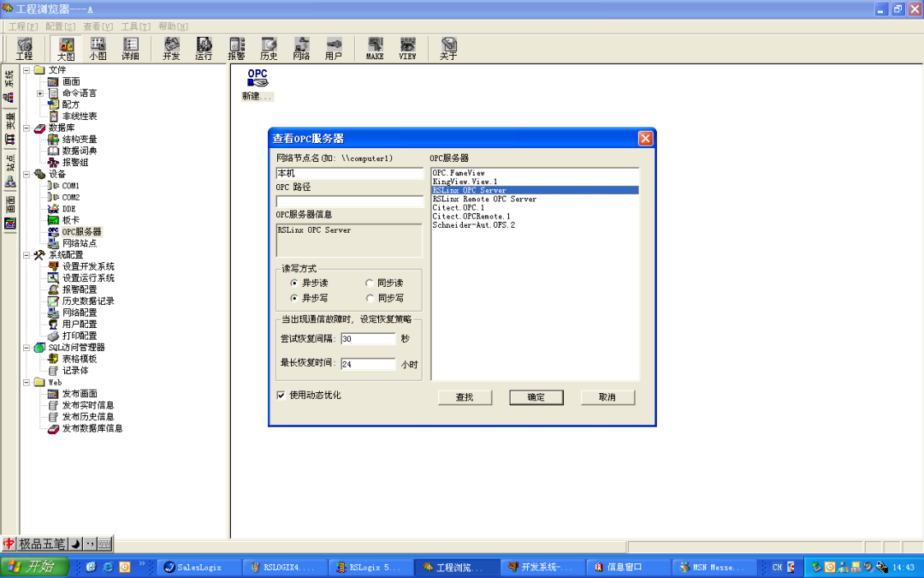Collapse the Web tree node
Screen dimensions: 924x578
pos(26,382)
